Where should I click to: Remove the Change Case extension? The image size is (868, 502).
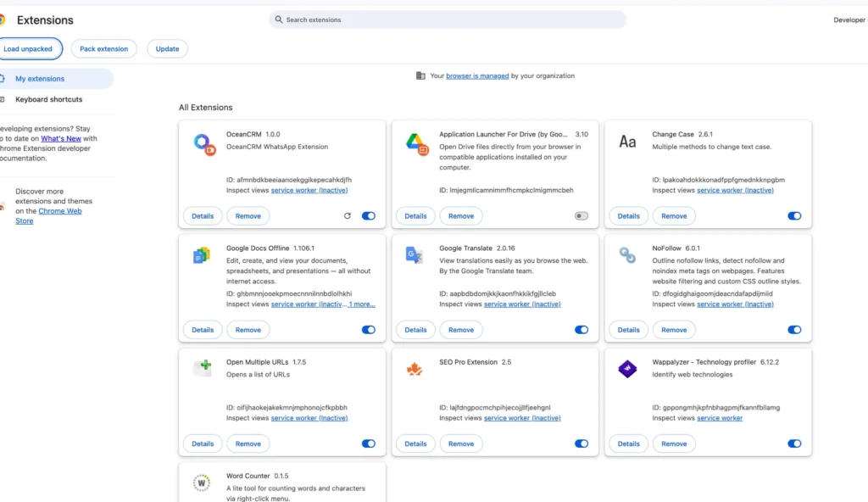click(x=674, y=216)
